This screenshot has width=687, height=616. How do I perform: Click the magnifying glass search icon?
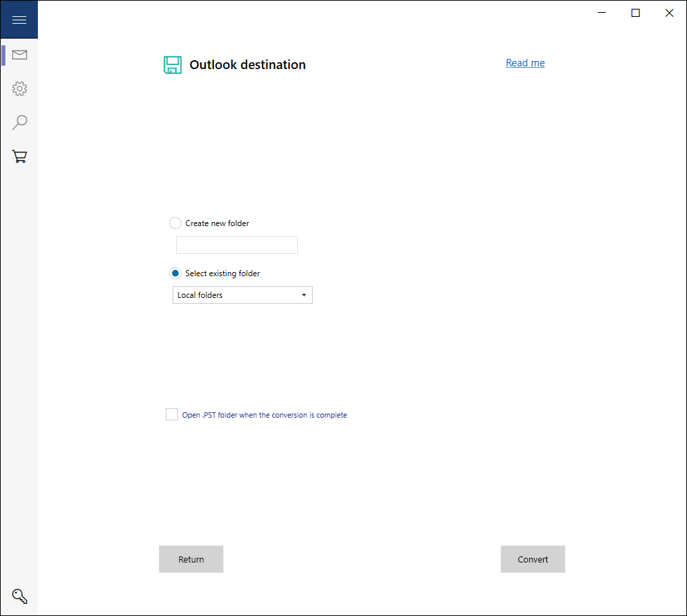(x=19, y=123)
